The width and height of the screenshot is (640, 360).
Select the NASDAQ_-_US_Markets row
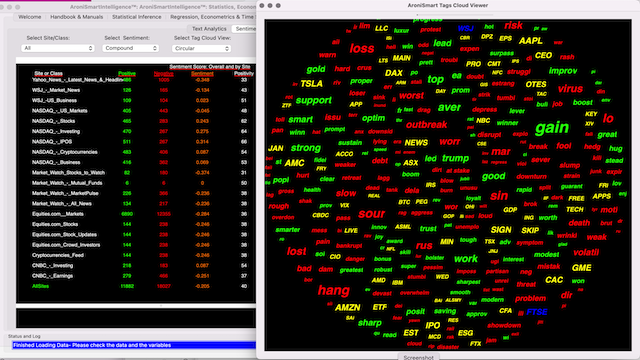tap(136, 111)
